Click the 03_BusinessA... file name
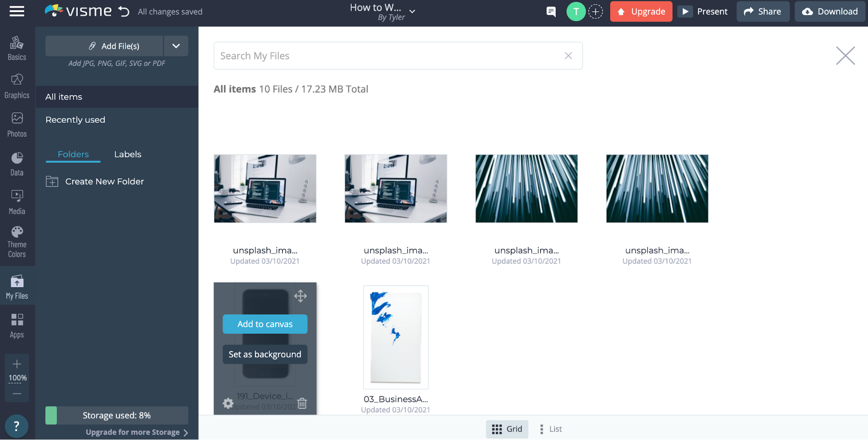Image resolution: width=868 pixels, height=440 pixels. pos(396,399)
